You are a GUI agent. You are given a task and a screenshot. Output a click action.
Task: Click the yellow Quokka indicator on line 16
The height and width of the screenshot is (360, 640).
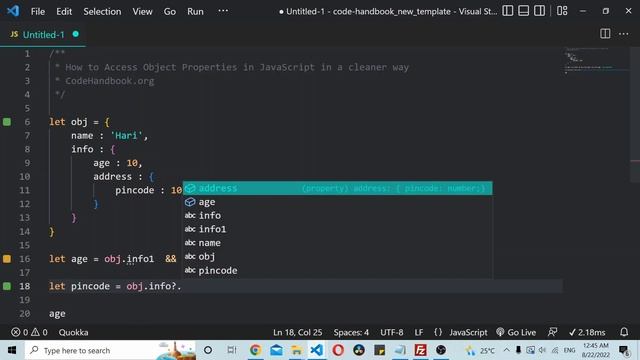point(7,259)
